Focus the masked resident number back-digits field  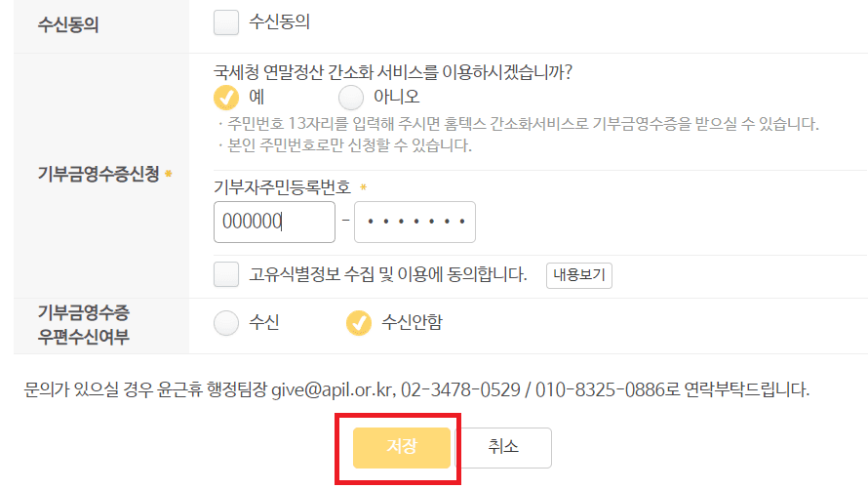[414, 222]
